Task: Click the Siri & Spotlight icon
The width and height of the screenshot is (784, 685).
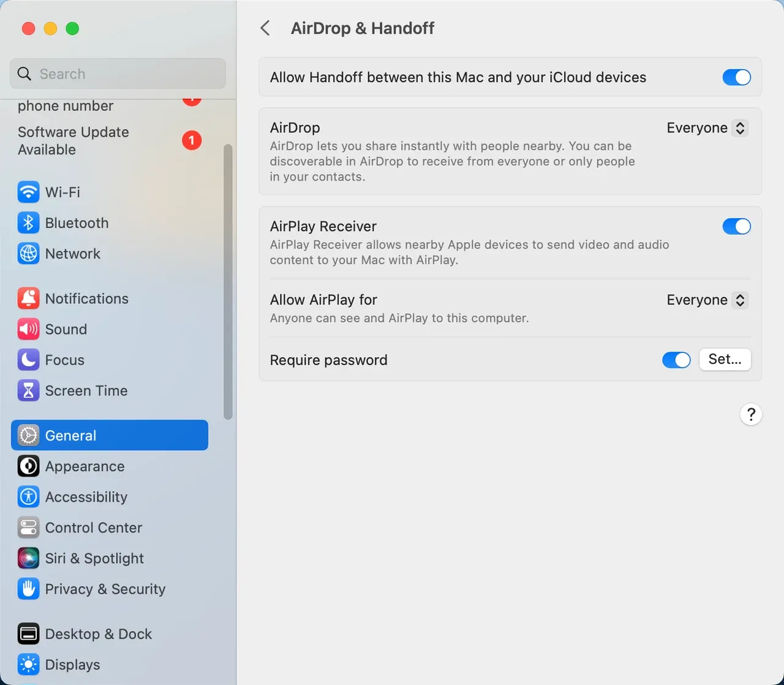Action: 28,558
